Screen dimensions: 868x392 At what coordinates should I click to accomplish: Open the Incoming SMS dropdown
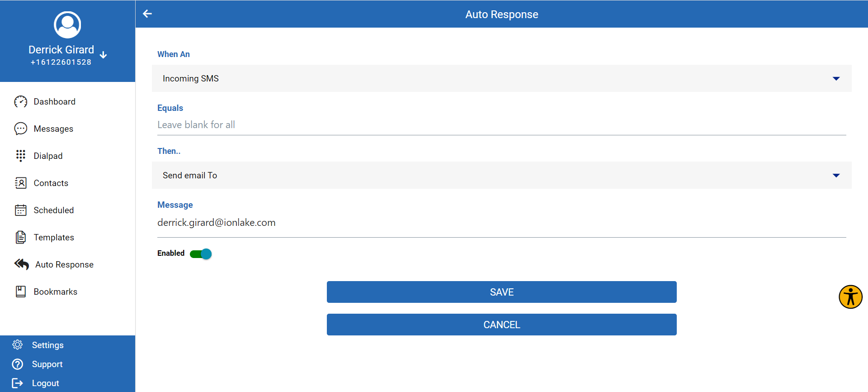pyautogui.click(x=501, y=78)
